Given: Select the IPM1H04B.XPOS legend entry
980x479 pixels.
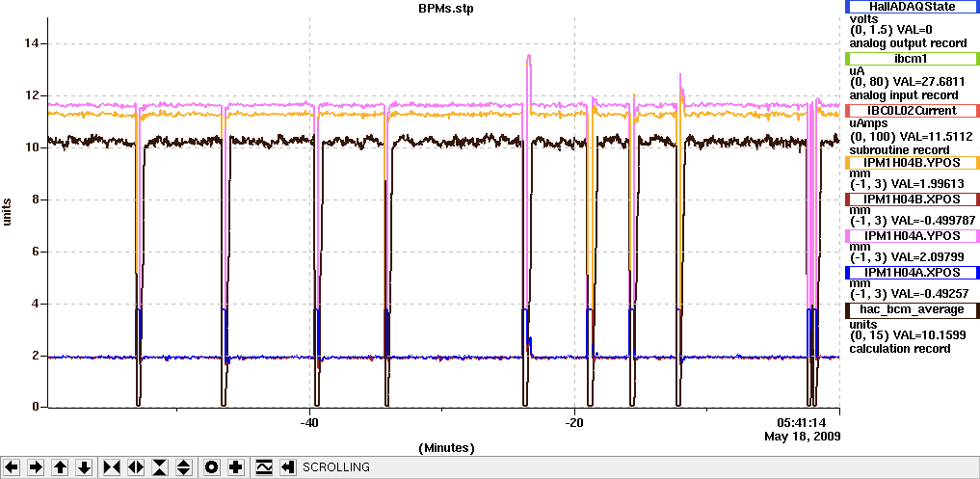Looking at the screenshot, I should (x=912, y=199).
